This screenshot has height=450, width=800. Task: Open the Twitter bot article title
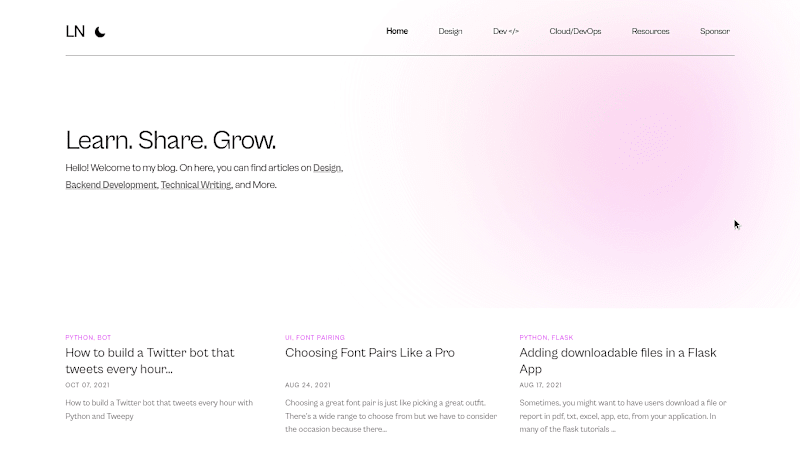pyautogui.click(x=149, y=361)
